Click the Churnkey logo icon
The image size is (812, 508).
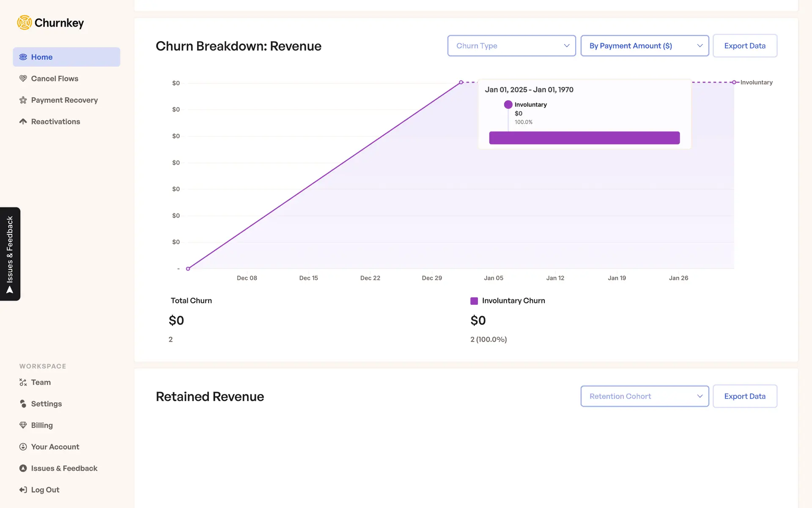[x=25, y=22]
